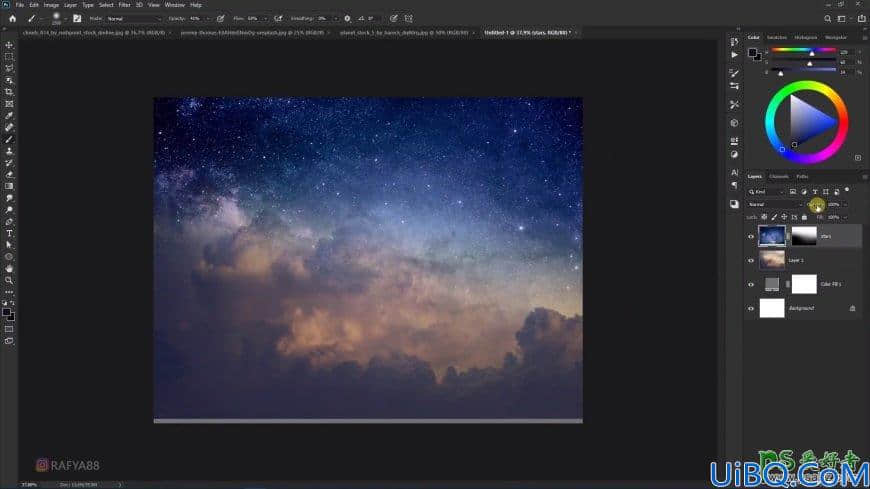Toggle airbrush build-up button

click(x=278, y=18)
